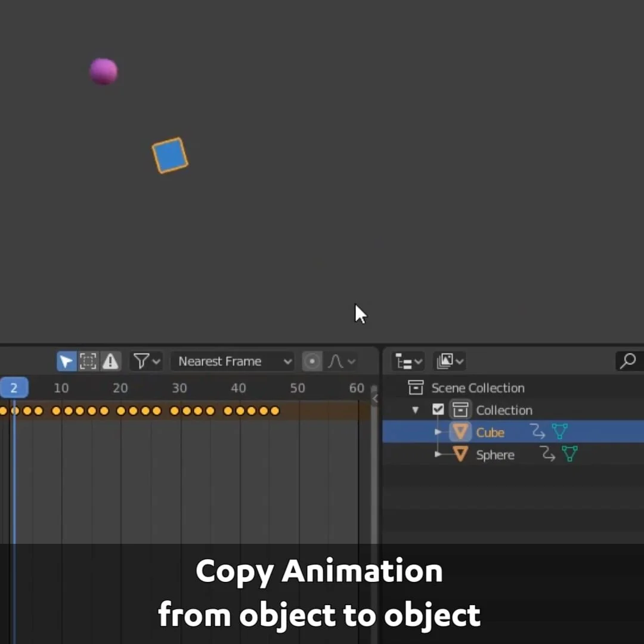The width and height of the screenshot is (644, 644).
Task: Click the current frame 2 indicator
Action: 14,388
